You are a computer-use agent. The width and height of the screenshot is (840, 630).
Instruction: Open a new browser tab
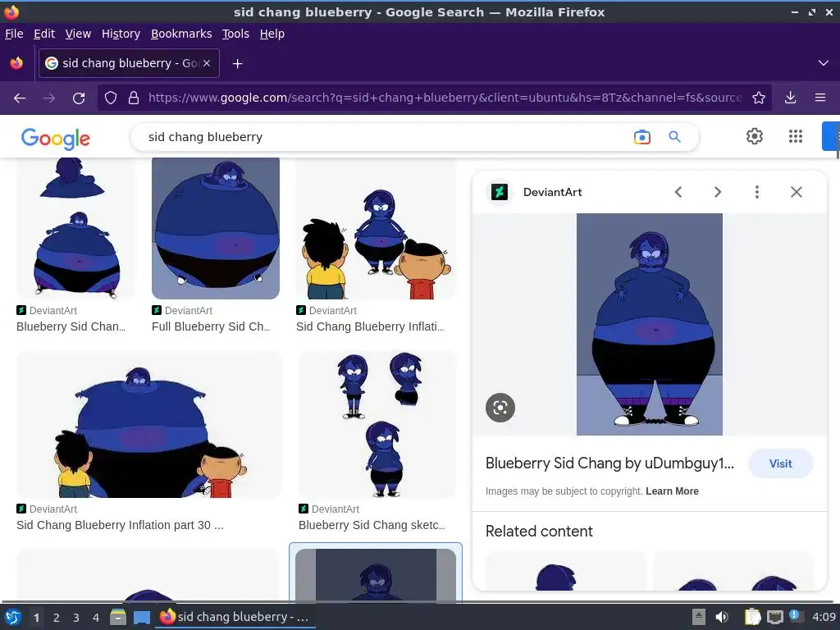click(237, 64)
